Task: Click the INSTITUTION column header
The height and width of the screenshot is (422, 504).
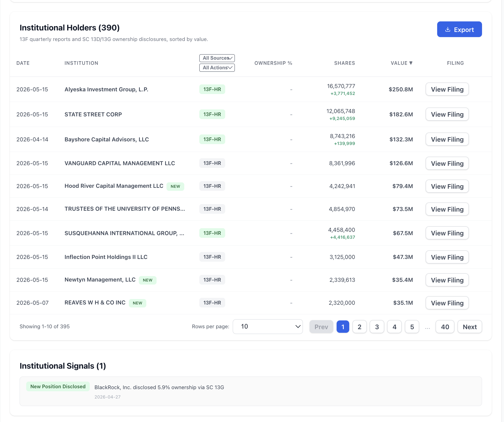Action: point(81,63)
